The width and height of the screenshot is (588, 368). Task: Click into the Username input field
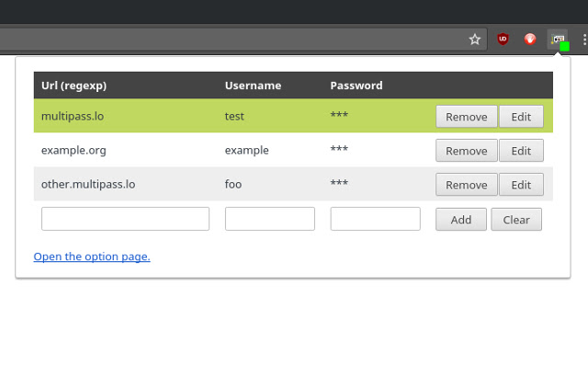[x=269, y=219]
